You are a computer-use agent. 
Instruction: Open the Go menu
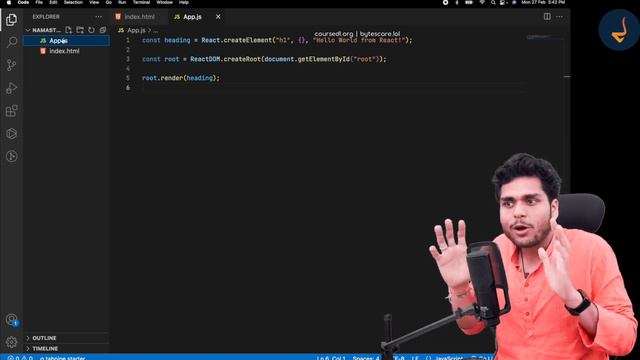coord(109,2)
